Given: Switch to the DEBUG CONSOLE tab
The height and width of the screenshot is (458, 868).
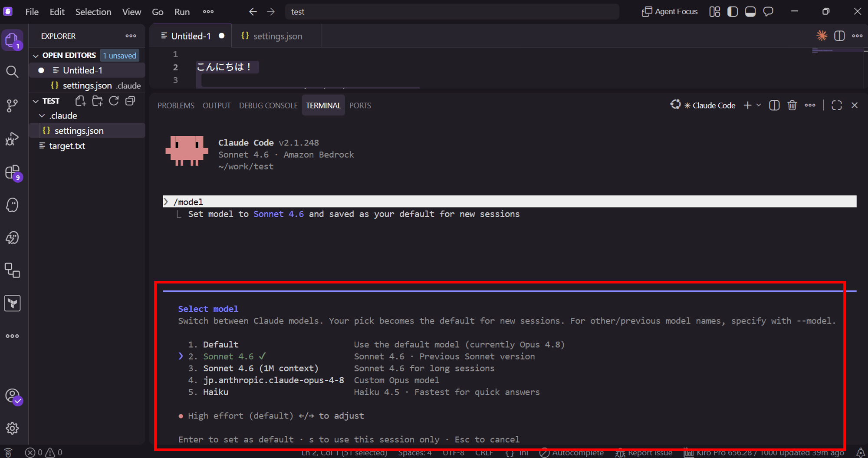Looking at the screenshot, I should (x=268, y=105).
